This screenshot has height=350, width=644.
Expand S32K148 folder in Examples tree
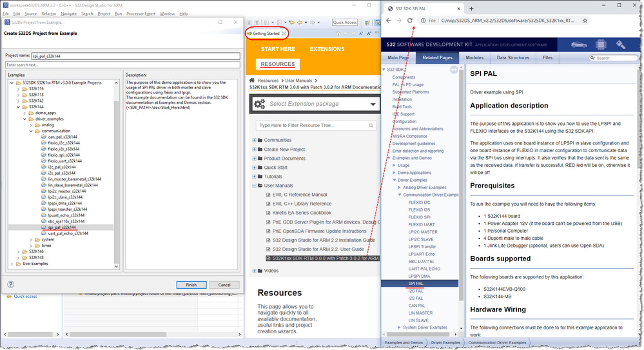[18, 258]
